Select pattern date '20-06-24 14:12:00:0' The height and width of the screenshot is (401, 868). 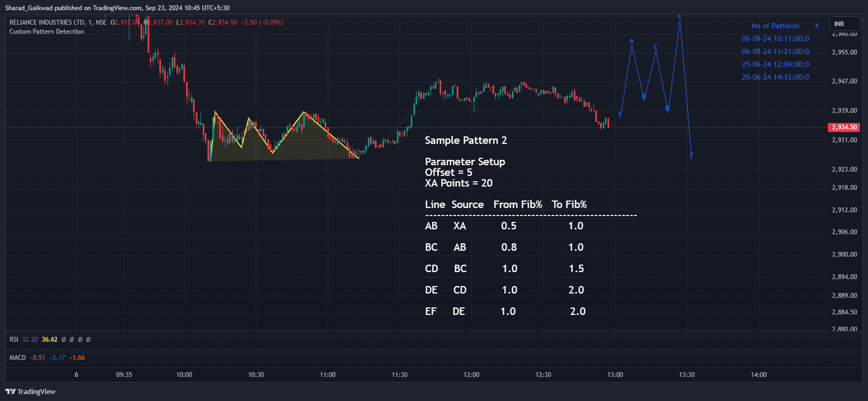pos(775,77)
